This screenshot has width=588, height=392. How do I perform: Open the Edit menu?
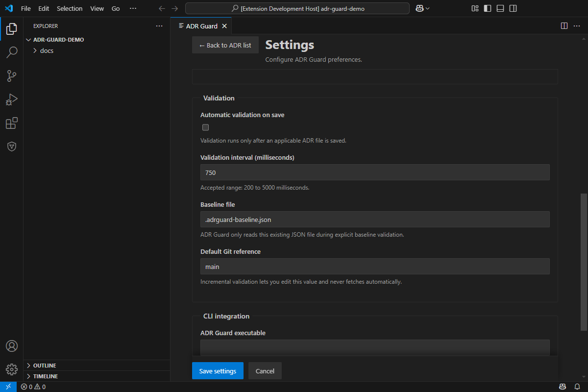pos(44,8)
